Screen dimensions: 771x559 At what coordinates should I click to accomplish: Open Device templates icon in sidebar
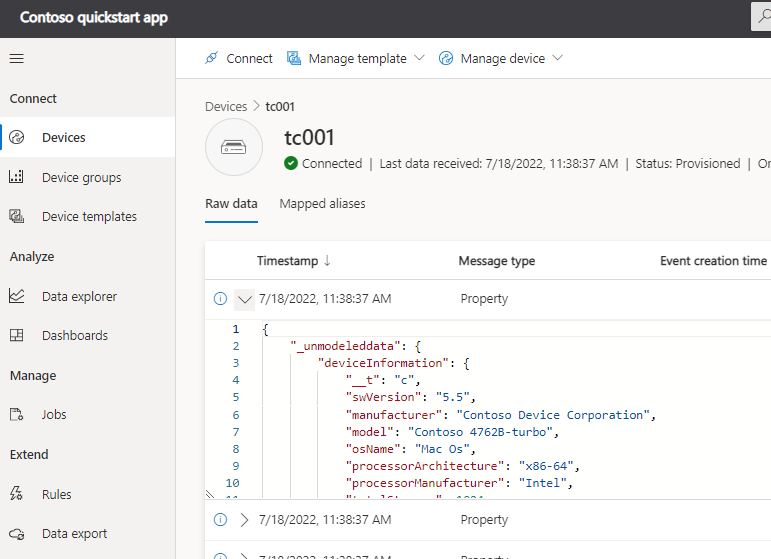coord(16,217)
